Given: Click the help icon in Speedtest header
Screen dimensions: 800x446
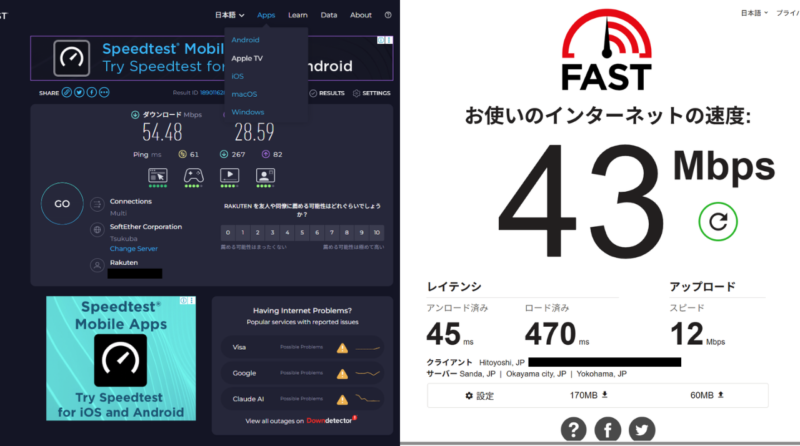Looking at the screenshot, I should pos(388,15).
